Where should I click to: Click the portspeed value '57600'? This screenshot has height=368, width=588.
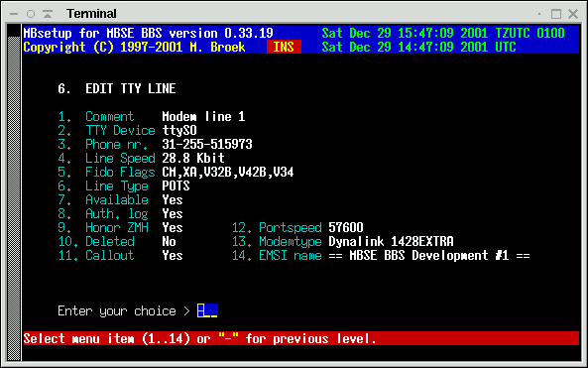[x=346, y=227]
